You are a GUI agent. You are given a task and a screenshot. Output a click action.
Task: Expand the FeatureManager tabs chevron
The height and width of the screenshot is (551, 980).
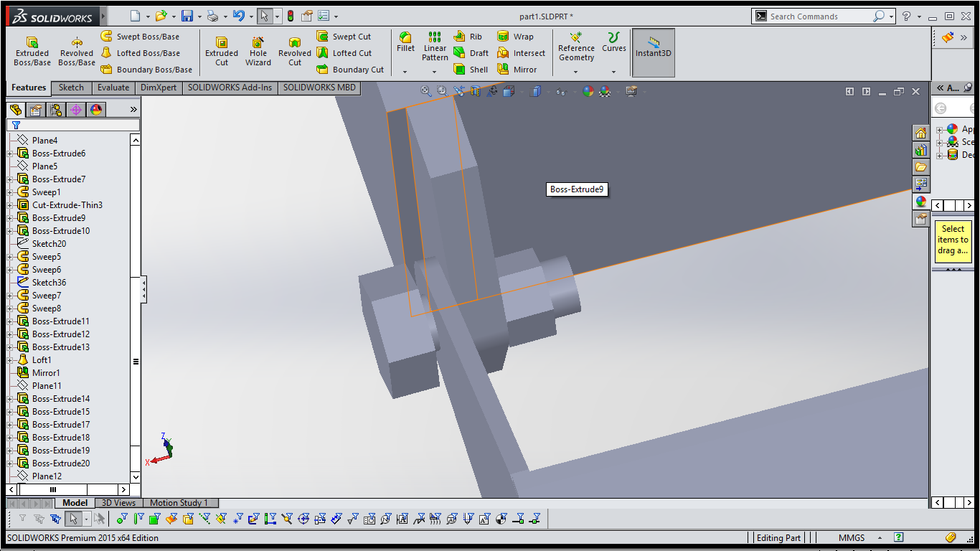click(x=133, y=110)
